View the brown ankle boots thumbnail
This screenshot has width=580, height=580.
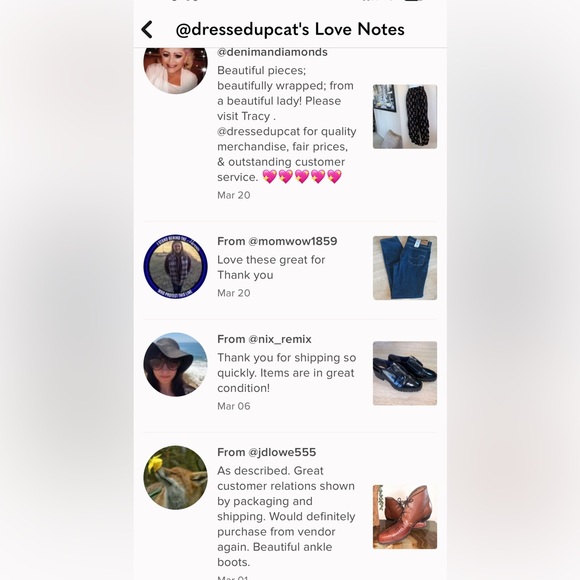405,517
